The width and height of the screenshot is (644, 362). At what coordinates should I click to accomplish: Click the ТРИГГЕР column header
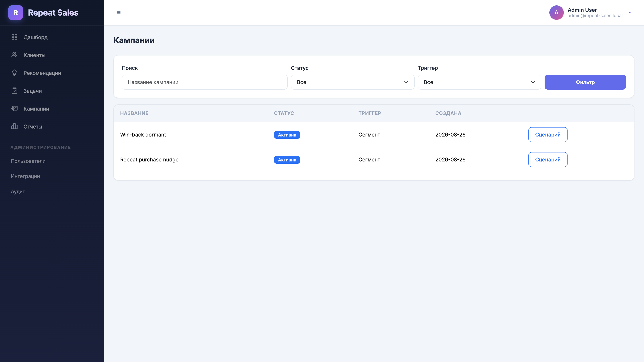coord(370,113)
